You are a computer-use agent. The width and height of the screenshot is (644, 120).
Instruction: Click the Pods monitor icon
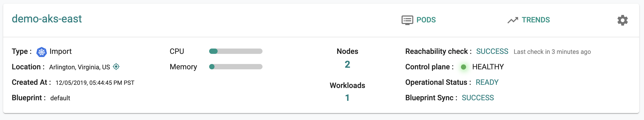(x=407, y=20)
